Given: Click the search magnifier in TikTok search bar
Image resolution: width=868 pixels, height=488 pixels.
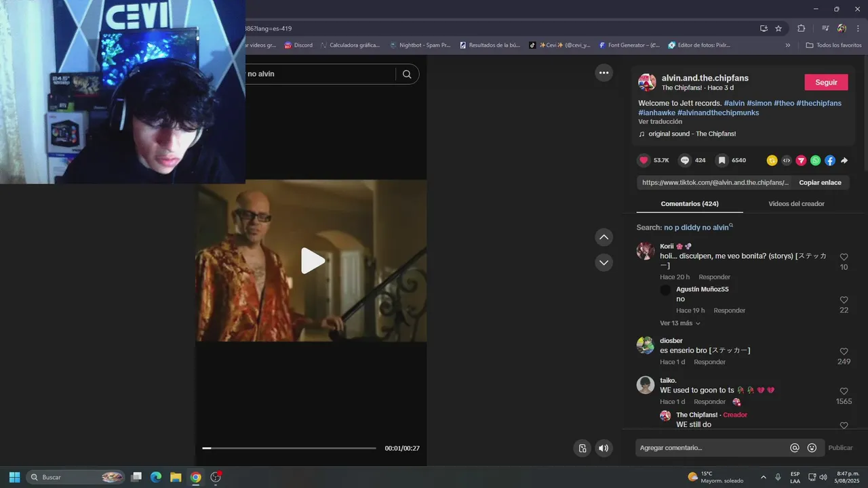Looking at the screenshot, I should (407, 74).
